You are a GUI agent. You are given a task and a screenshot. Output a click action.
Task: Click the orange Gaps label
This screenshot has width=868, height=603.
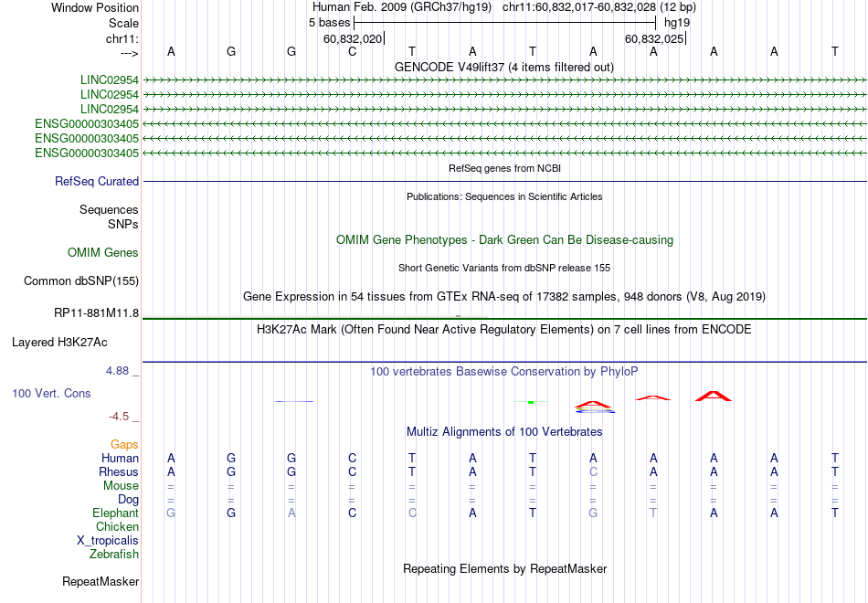(x=124, y=445)
